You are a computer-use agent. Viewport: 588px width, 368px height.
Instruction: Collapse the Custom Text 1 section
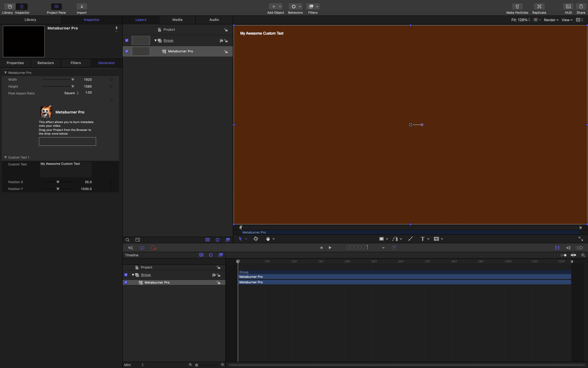[x=5, y=157]
